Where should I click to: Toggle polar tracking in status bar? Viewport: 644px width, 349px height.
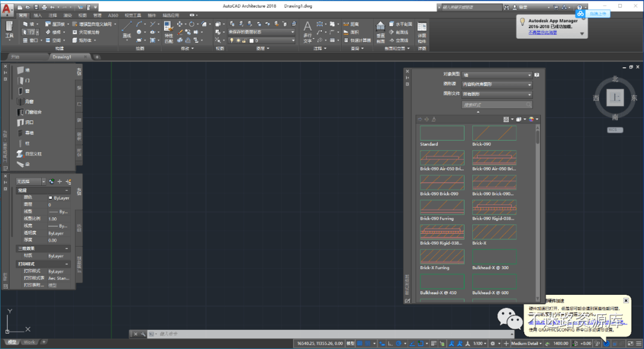click(x=398, y=343)
